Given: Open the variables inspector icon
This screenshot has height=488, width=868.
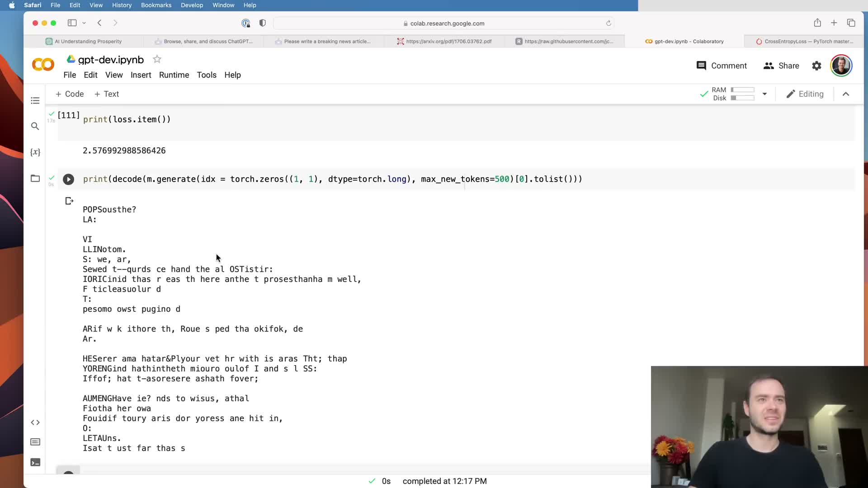Looking at the screenshot, I should tap(35, 152).
